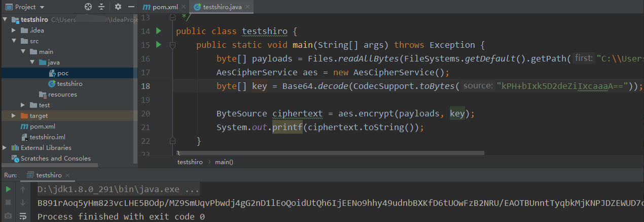Fold the main method at line 15
Screen dimensions: 644x222
tap(172, 45)
